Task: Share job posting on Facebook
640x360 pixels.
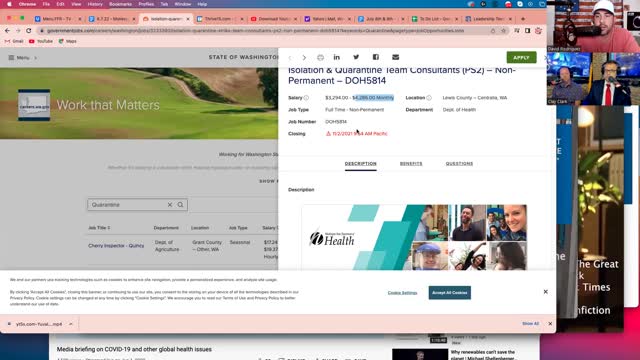Action: click(x=376, y=57)
